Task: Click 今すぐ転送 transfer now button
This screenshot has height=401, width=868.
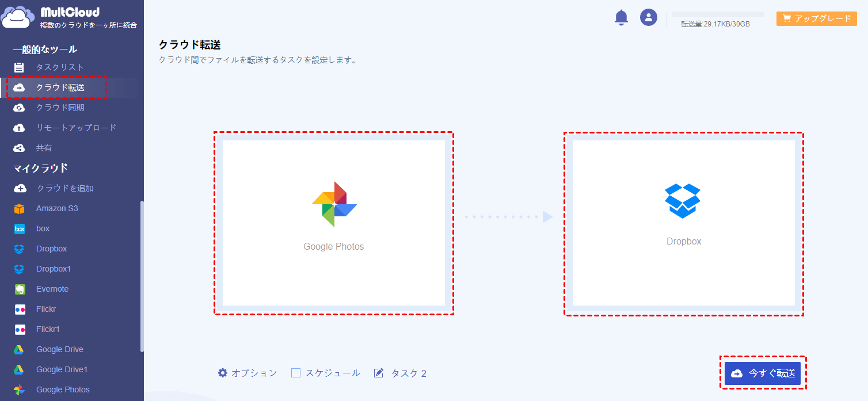Action: coord(763,373)
